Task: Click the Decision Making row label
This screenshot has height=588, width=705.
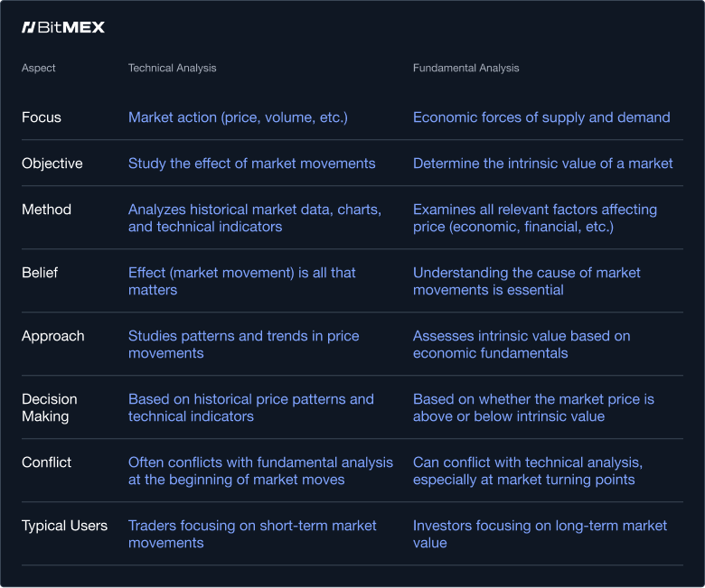Action: 50,407
